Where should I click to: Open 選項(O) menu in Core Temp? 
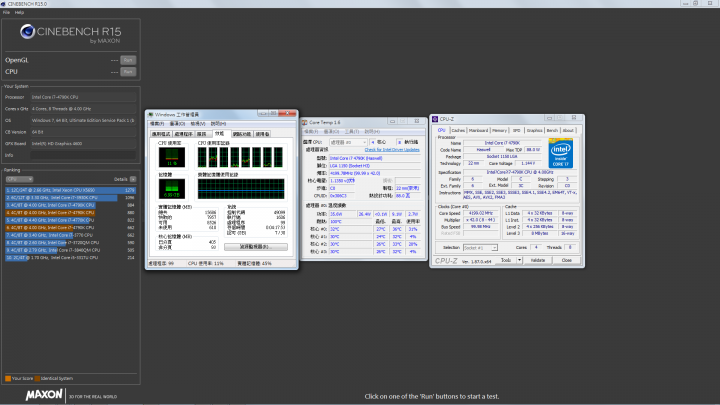click(331, 132)
